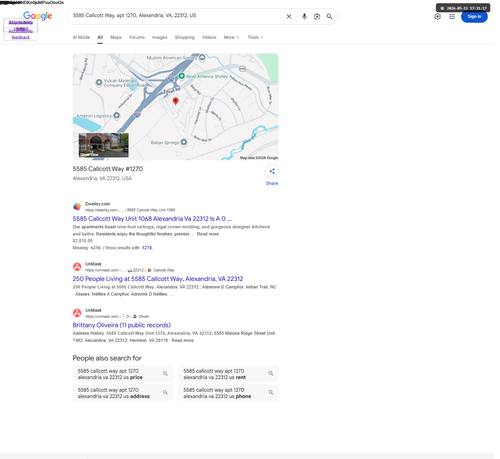This screenshot has width=500, height=459.
Task: Start voice search with the microphone icon
Action: pyautogui.click(x=304, y=16)
